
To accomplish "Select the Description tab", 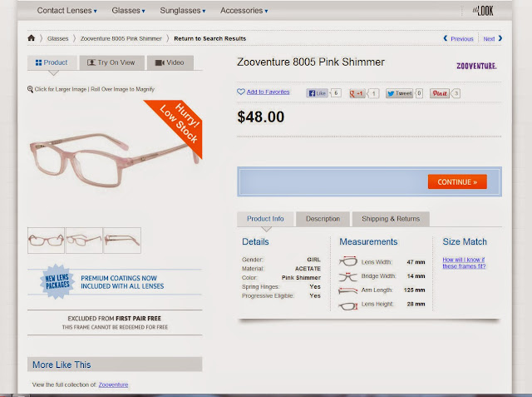I will pyautogui.click(x=323, y=219).
